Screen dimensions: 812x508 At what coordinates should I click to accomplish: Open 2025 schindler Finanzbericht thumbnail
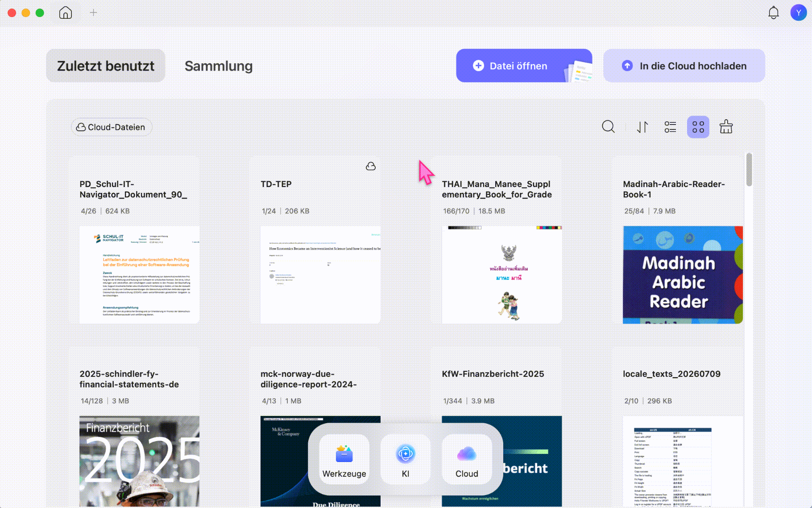tap(139, 462)
